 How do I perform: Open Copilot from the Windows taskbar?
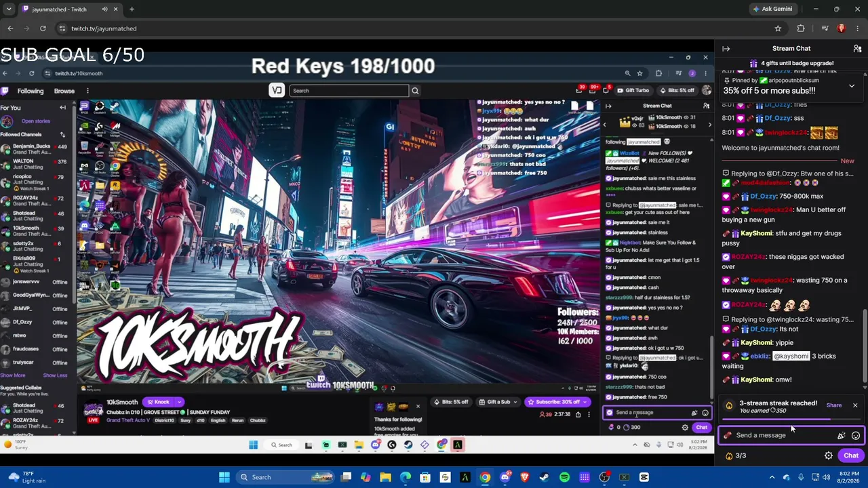pos(366,477)
